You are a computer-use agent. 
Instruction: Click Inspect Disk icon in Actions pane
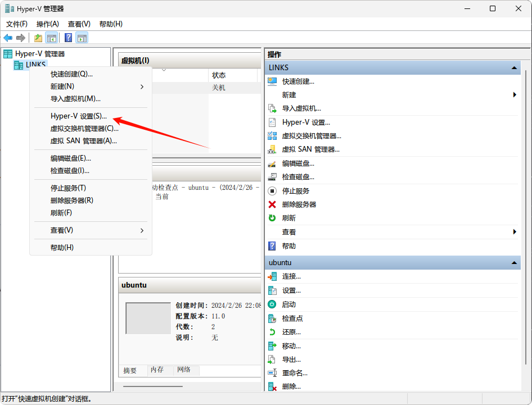pyautogui.click(x=272, y=177)
